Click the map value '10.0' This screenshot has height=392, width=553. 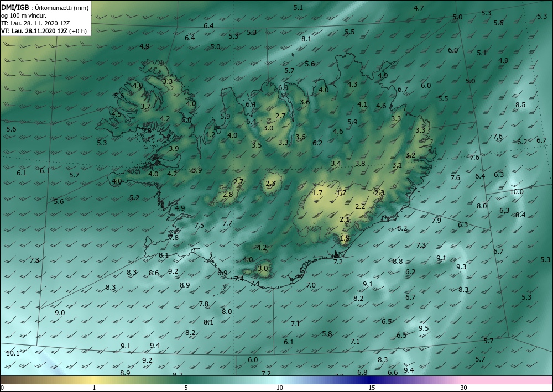[x=517, y=191]
